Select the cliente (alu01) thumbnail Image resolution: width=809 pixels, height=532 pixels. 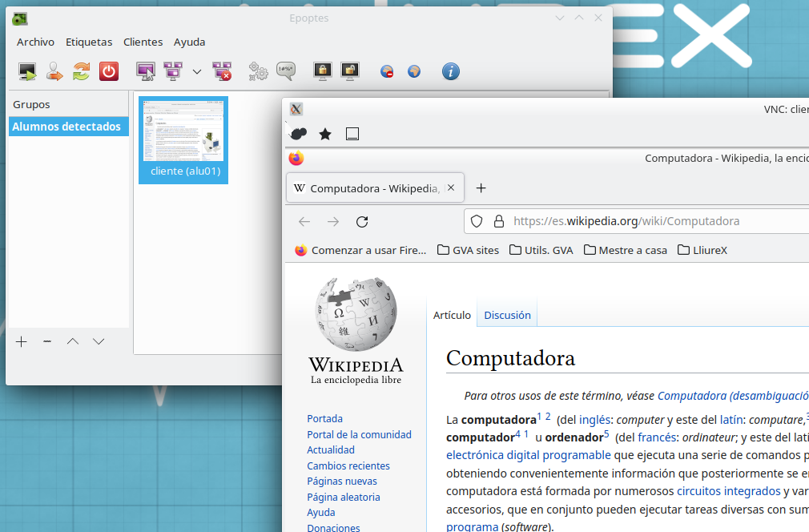coord(183,139)
